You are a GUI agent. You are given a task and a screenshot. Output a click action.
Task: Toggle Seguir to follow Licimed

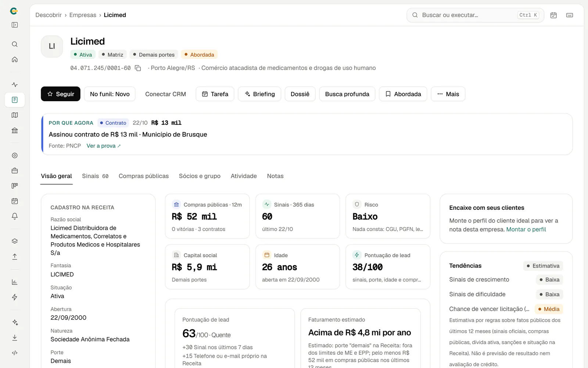click(61, 94)
